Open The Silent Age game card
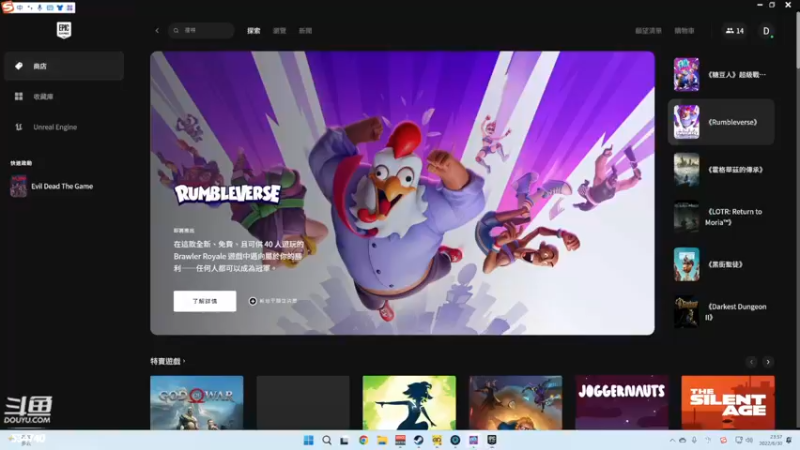The width and height of the screenshot is (800, 450). coord(728,403)
